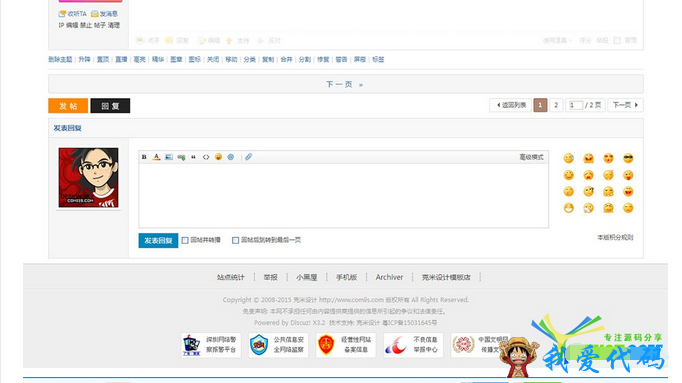
Task: Click inside the reply text area
Action: coord(344,195)
